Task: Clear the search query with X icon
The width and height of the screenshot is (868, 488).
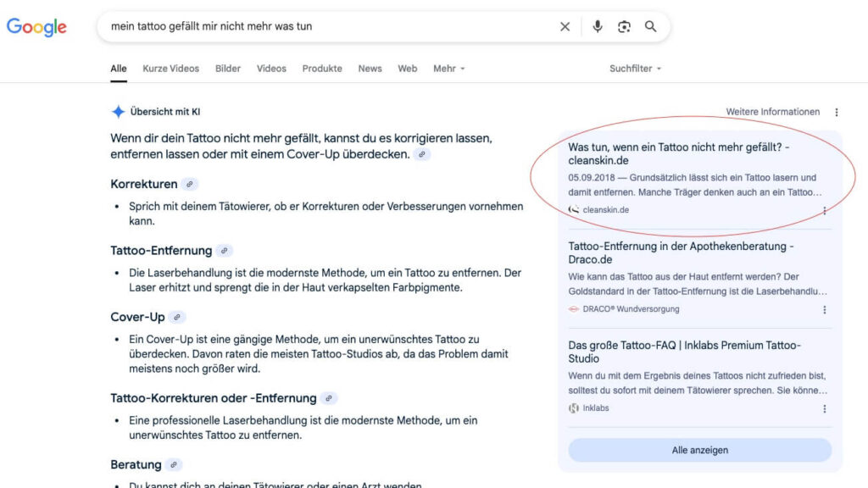Action: pyautogui.click(x=565, y=26)
